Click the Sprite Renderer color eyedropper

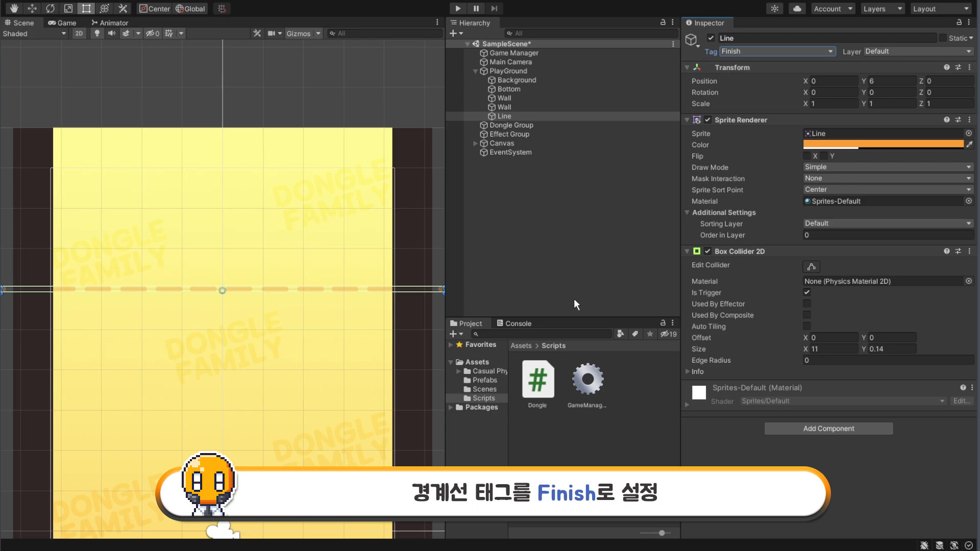[969, 145]
